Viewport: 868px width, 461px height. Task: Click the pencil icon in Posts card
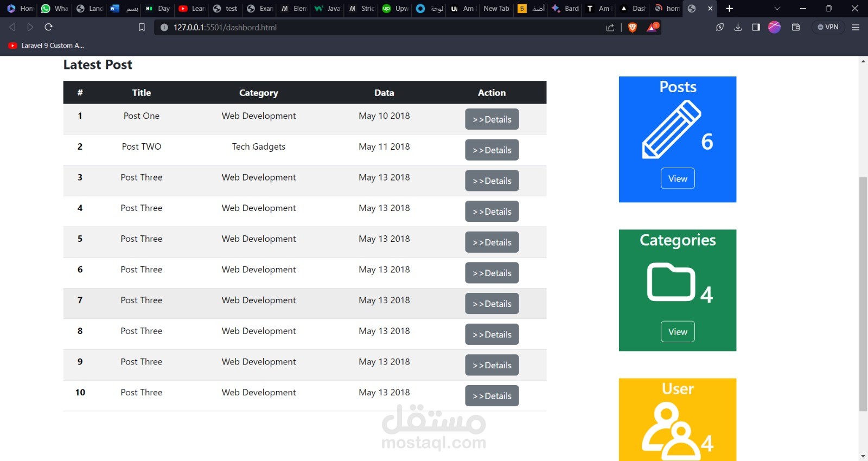click(x=672, y=130)
